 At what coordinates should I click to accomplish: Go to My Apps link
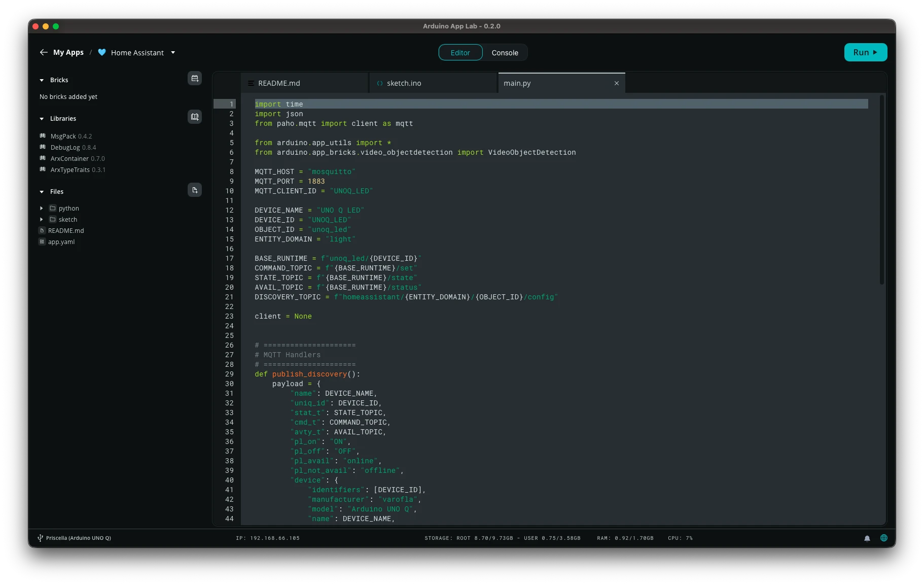coord(68,52)
